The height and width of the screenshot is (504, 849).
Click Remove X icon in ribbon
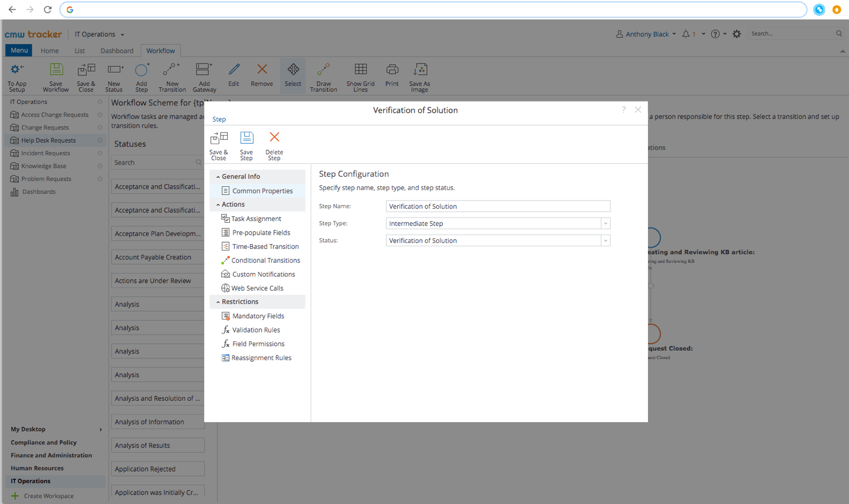(262, 70)
